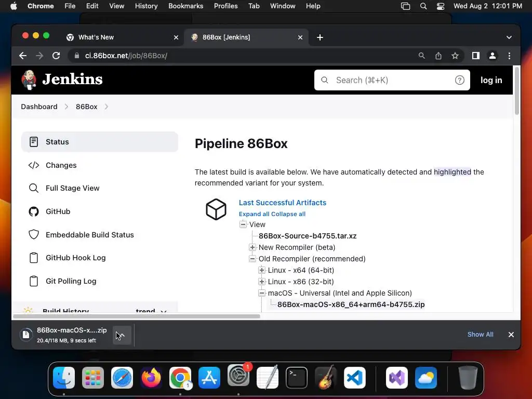Open Launchpad from the Dock
The image size is (532, 399).
coord(93,378)
